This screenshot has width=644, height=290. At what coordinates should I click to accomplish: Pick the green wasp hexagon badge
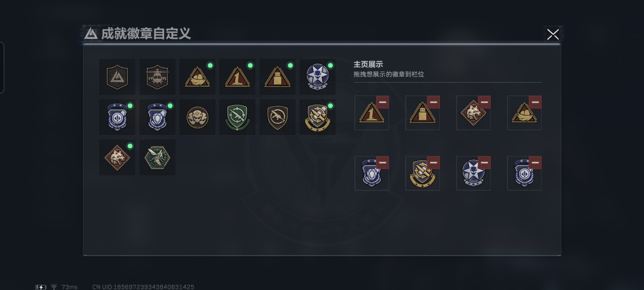(157, 157)
